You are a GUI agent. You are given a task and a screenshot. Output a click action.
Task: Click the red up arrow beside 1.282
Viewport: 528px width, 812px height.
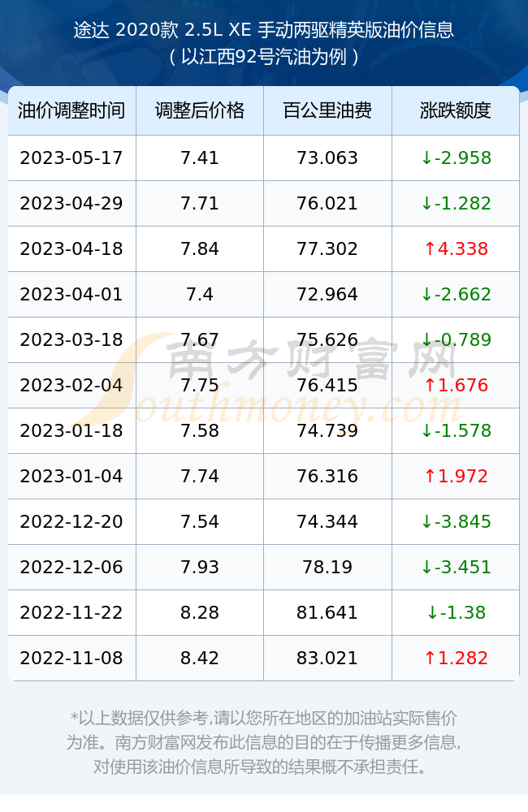(430, 659)
